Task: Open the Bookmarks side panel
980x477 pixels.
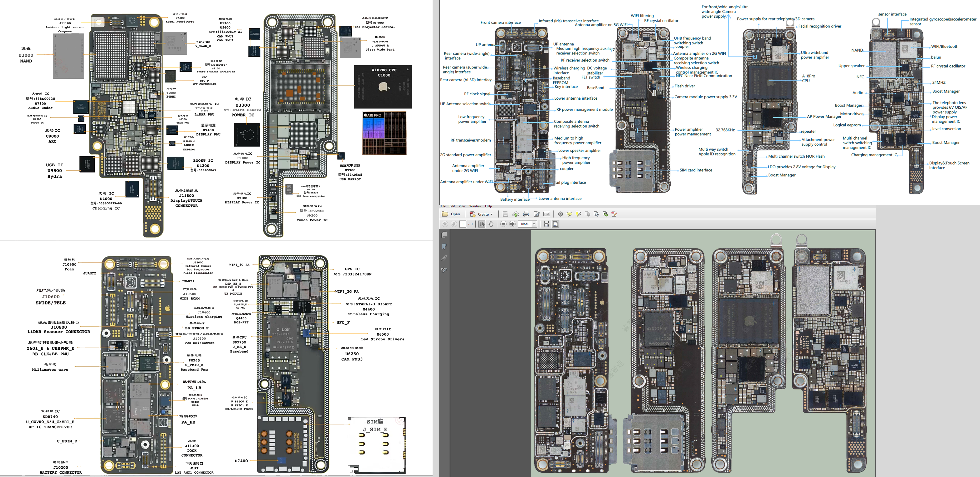Action: point(444,246)
